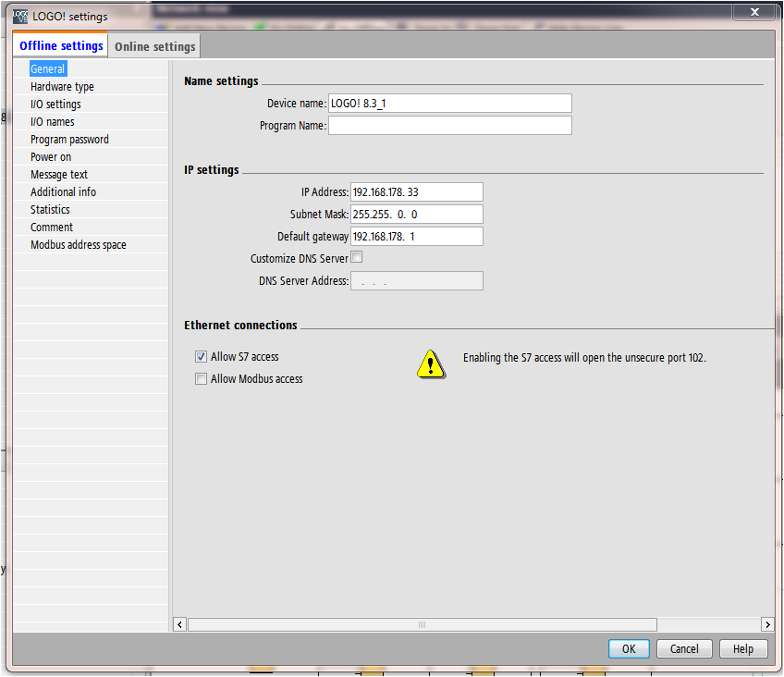Image resolution: width=784 pixels, height=677 pixels.
Task: Go to Program password section
Action: (69, 140)
